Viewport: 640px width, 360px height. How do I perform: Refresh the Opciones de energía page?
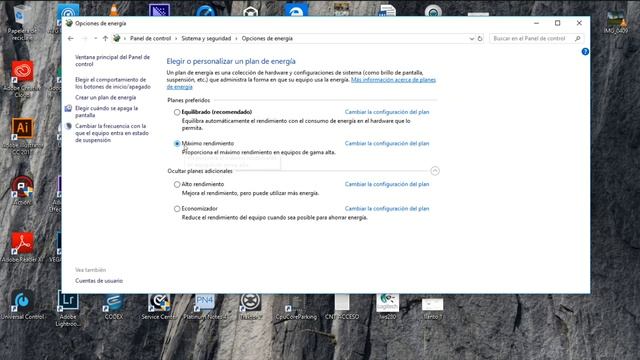[x=480, y=38]
